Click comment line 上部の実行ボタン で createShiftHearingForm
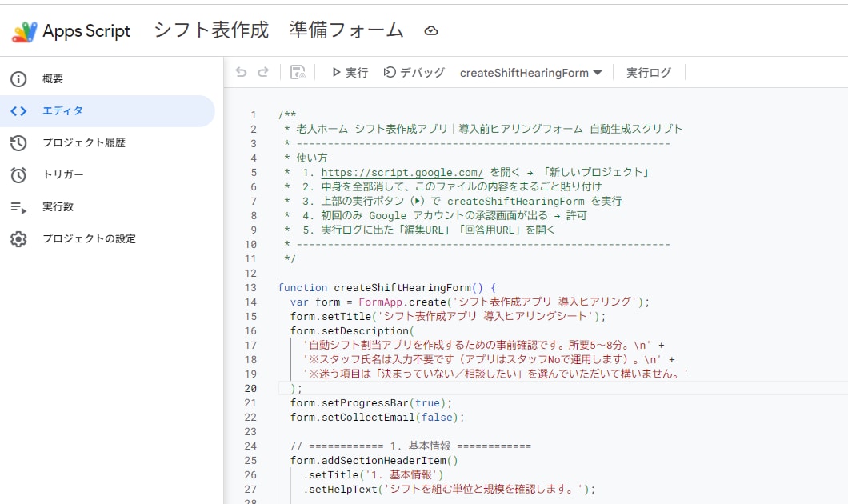The image size is (848, 504). pyautogui.click(x=454, y=201)
